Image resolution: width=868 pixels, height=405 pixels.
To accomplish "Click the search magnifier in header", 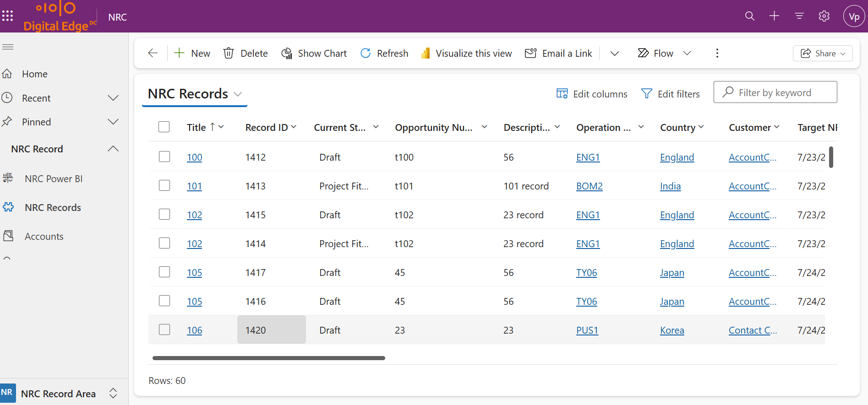I will click(x=749, y=16).
